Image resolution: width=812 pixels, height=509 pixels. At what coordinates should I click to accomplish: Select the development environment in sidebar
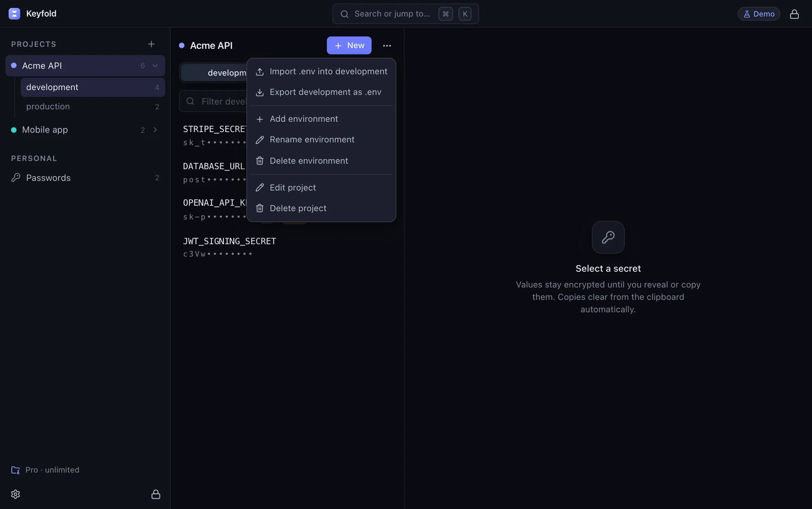pos(93,87)
